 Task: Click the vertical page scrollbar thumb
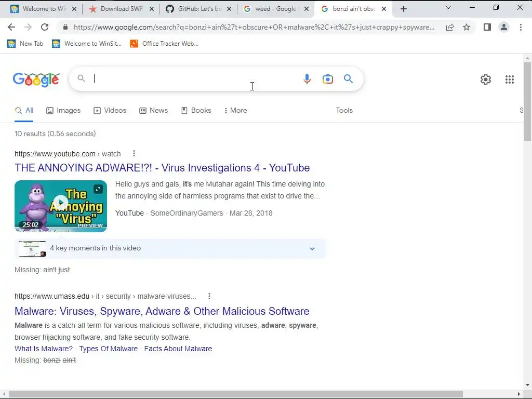click(x=527, y=101)
